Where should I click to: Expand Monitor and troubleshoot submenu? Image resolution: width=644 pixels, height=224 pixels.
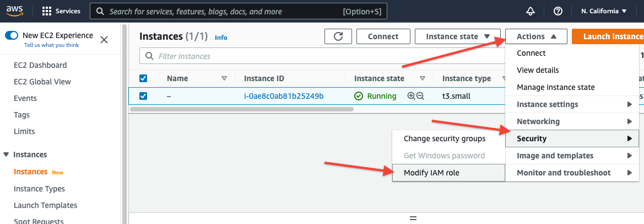click(572, 173)
